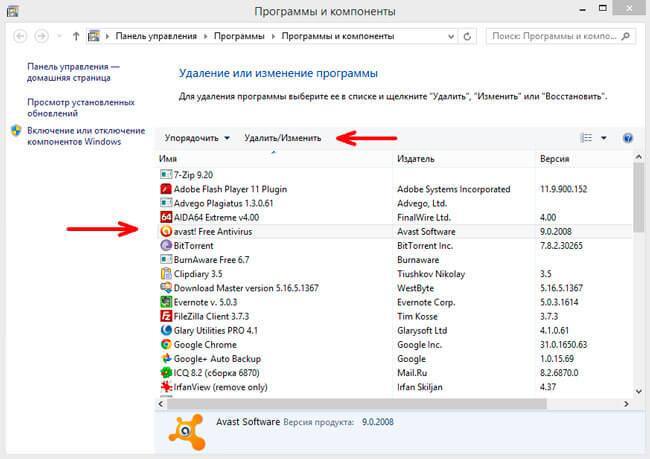Click the avast! Free Antivirus icon

[x=166, y=231]
